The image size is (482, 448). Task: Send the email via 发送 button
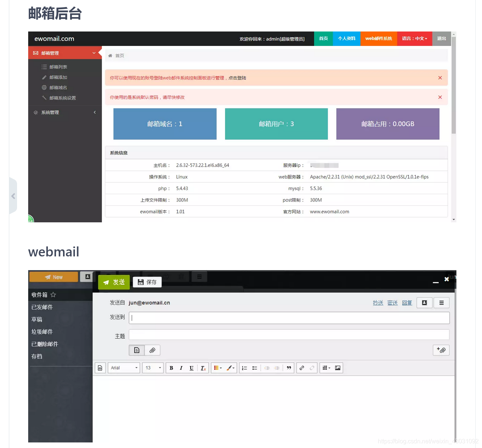(114, 282)
